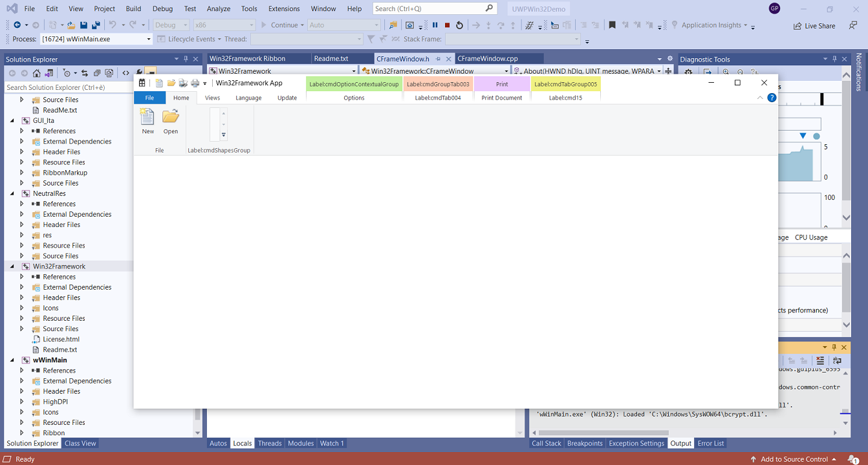Expand Ribbon folder under wWinMain
The width and height of the screenshot is (868, 465).
[x=22, y=433]
